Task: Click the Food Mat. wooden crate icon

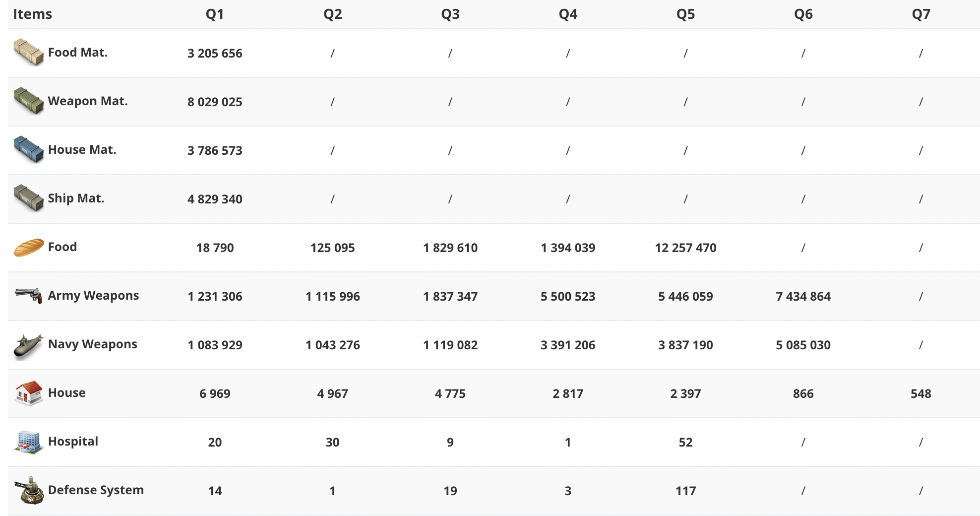Action: point(28,52)
